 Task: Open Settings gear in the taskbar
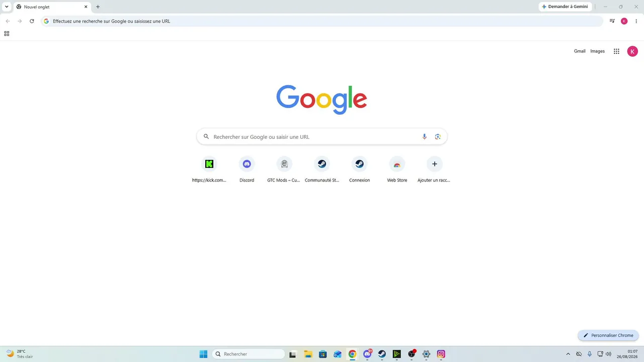[x=426, y=354]
